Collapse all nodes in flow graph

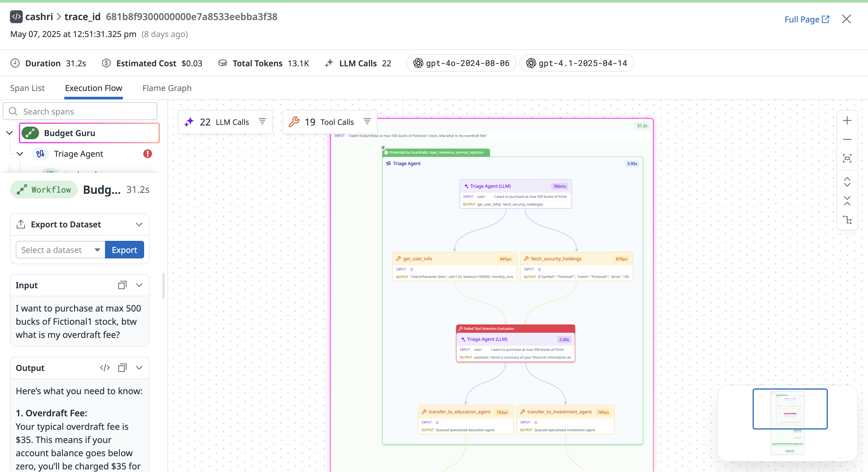tap(847, 201)
